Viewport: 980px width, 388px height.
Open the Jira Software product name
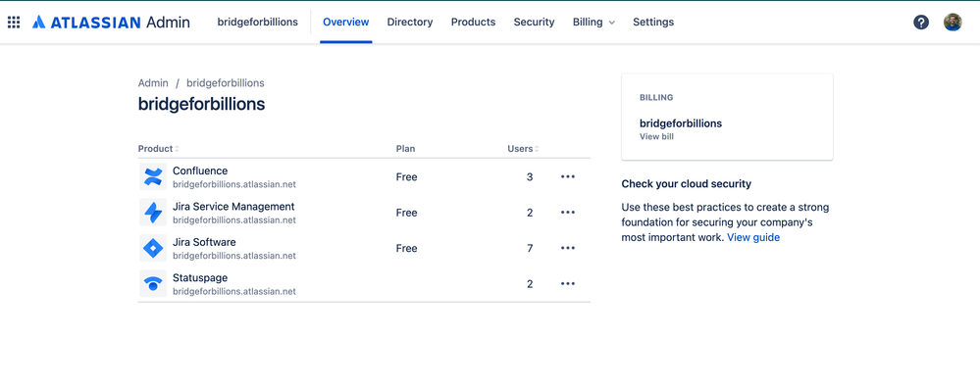pyautogui.click(x=204, y=242)
